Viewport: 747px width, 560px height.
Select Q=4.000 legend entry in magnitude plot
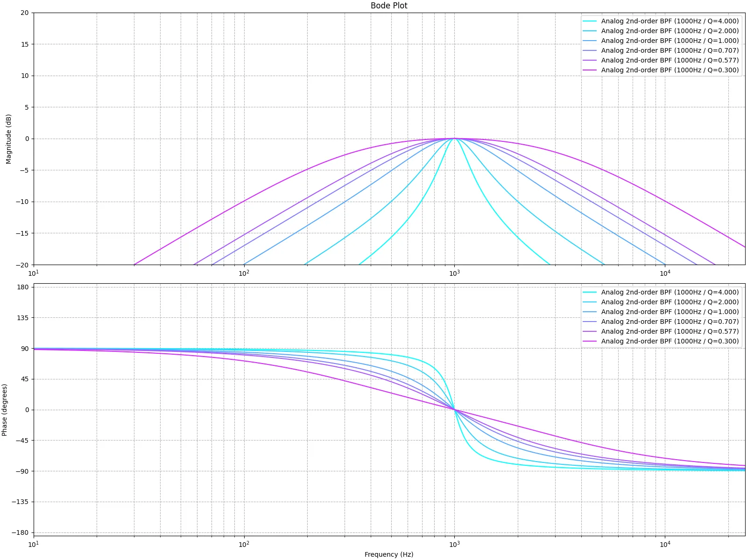click(669, 21)
